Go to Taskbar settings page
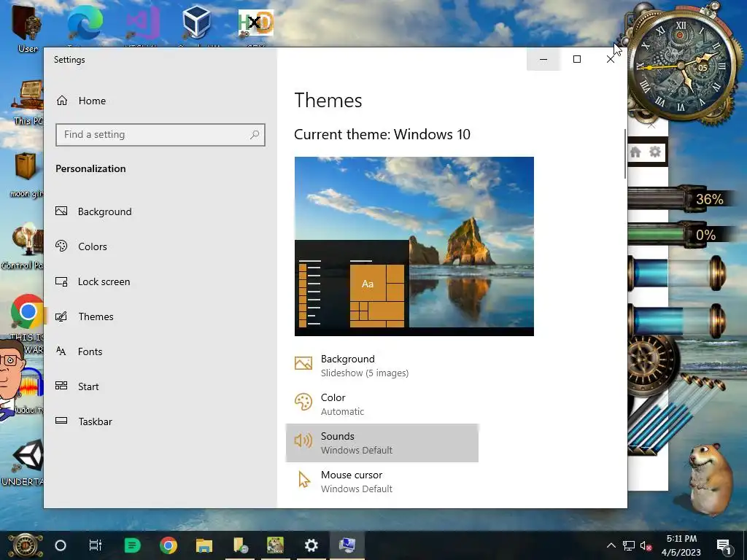The width and height of the screenshot is (747, 560). click(95, 421)
